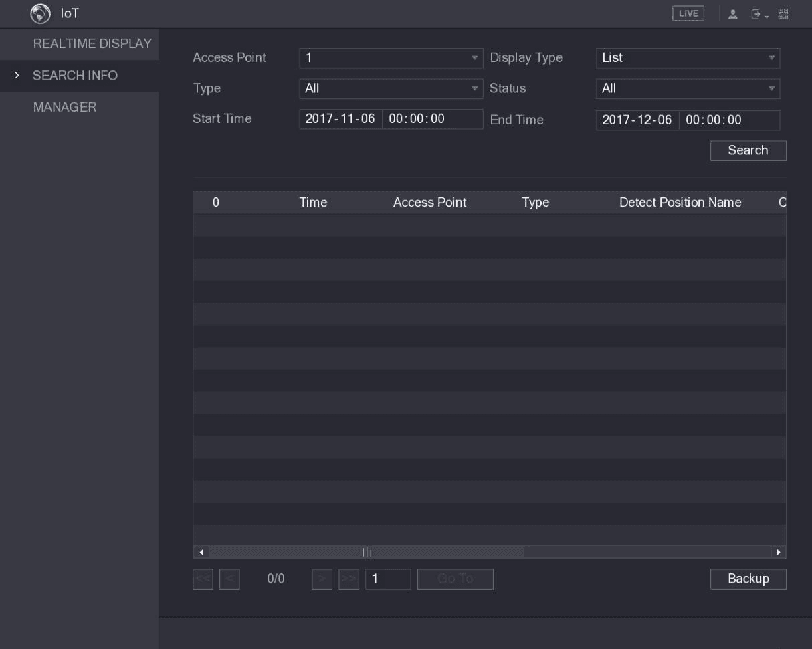This screenshot has height=649, width=812.
Task: Click the 0 count column header
Action: (x=216, y=203)
